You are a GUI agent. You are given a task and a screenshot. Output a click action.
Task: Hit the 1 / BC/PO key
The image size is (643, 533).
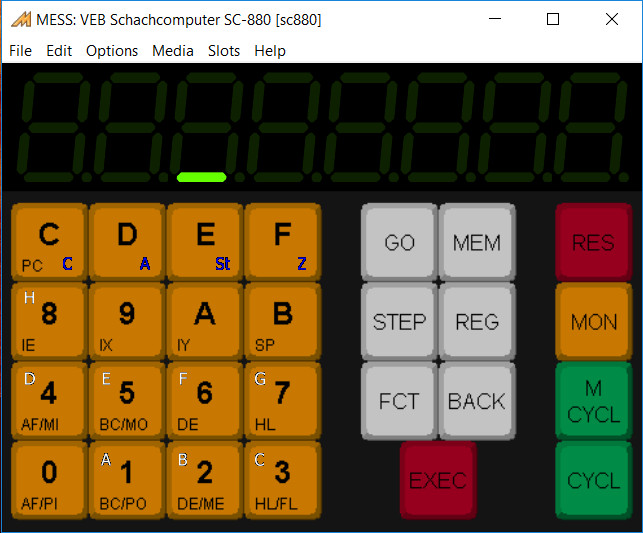[127, 481]
